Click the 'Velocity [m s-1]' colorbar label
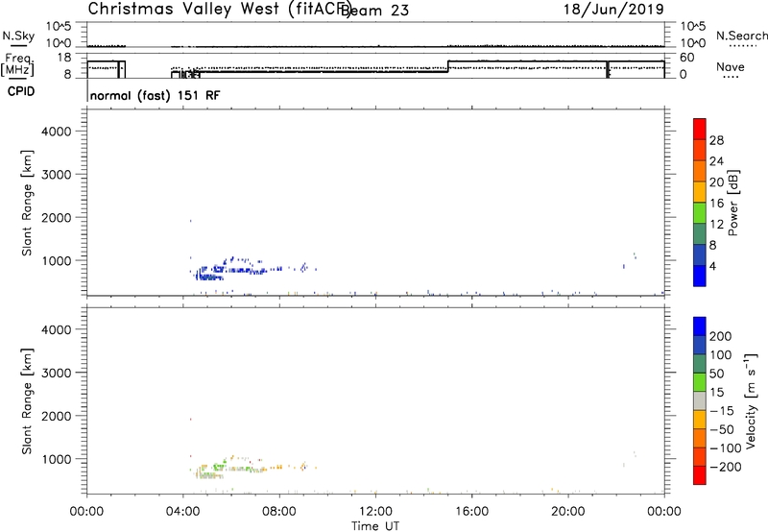 tap(752, 400)
